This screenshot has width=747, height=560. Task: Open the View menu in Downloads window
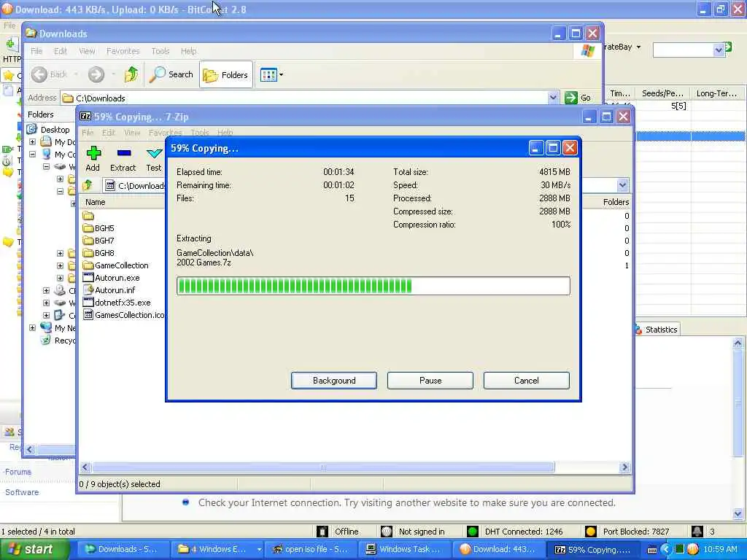click(87, 51)
